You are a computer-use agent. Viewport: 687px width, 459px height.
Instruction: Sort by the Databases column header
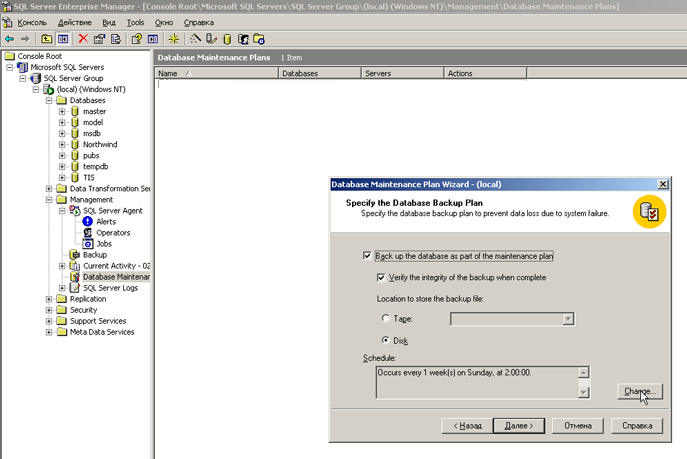[x=320, y=73]
